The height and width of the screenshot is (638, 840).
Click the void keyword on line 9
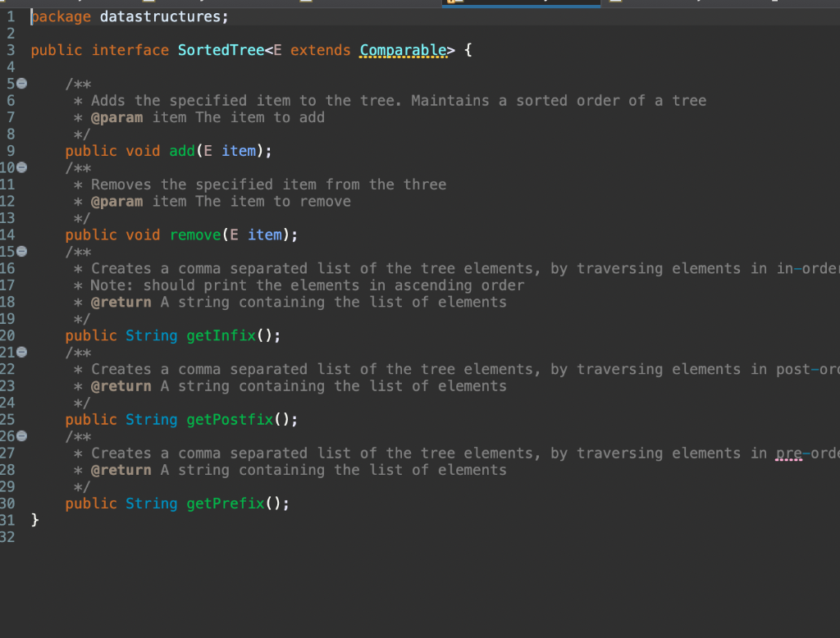[x=143, y=151]
